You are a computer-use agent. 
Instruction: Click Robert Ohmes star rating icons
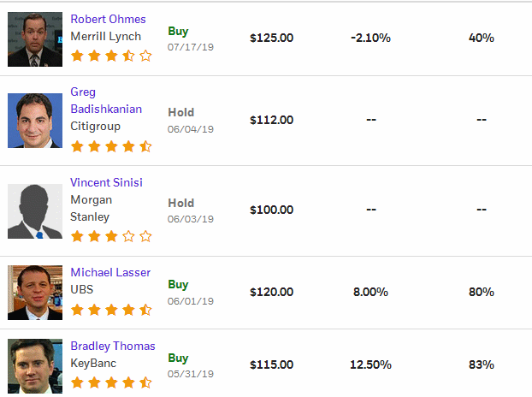(111, 56)
